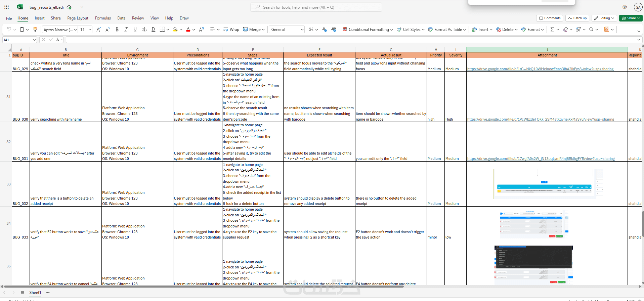Open the change case font option
644x301 pixels.
201,30
